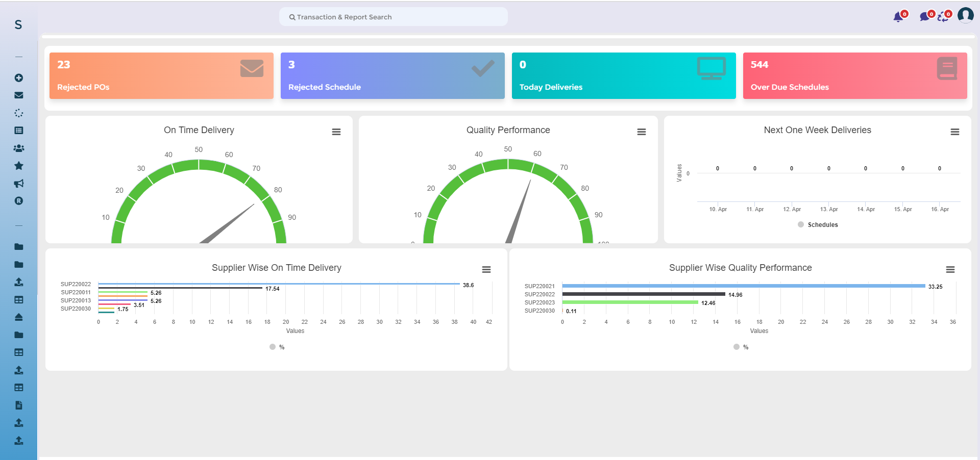Click SUP220023 bar showing 12.46

630,302
